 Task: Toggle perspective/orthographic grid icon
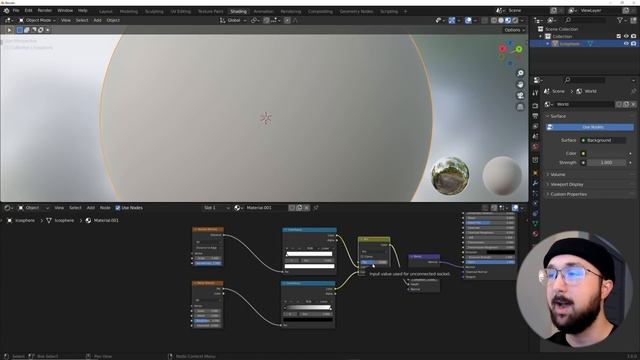[x=520, y=107]
